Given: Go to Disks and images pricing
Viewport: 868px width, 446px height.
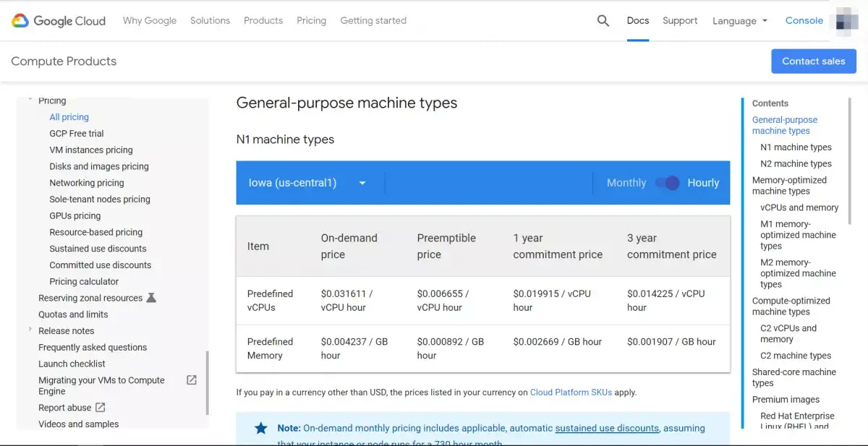Looking at the screenshot, I should pos(99,166).
